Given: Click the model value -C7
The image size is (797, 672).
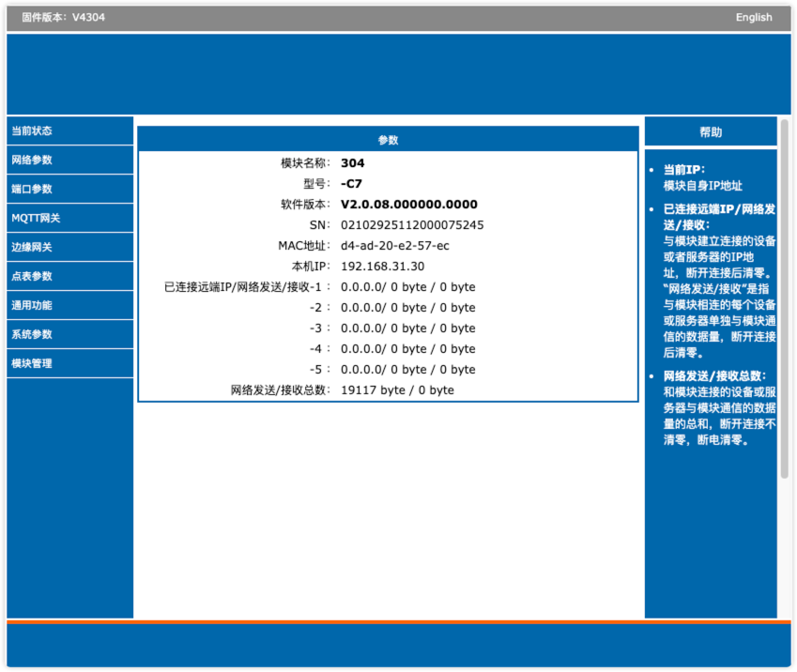Looking at the screenshot, I should pos(351,184).
